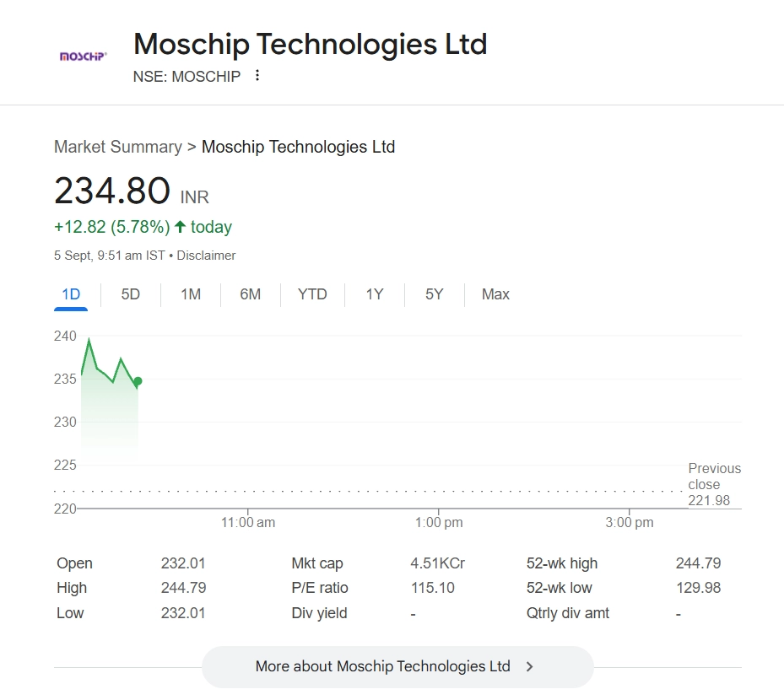Click the chart peak near 240
This screenshot has width=784, height=700.
[x=89, y=339]
